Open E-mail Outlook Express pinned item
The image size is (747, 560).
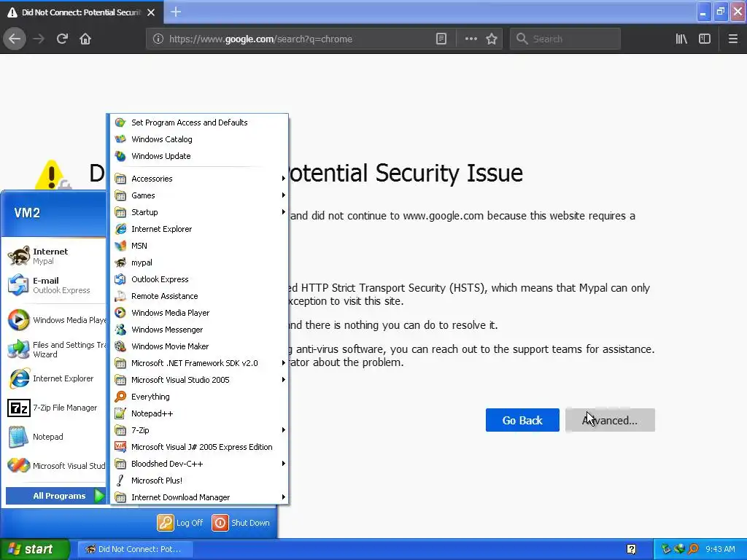55,285
